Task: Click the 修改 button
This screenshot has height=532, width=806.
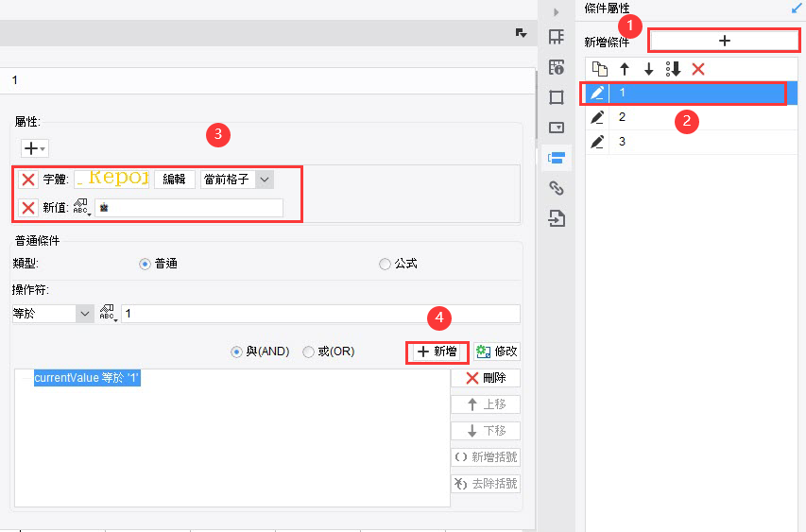Action: (x=497, y=352)
